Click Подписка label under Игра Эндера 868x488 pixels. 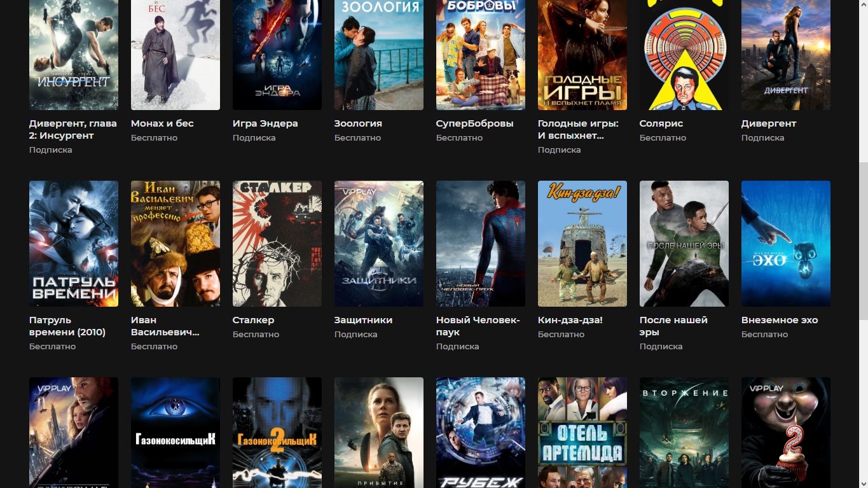(254, 138)
